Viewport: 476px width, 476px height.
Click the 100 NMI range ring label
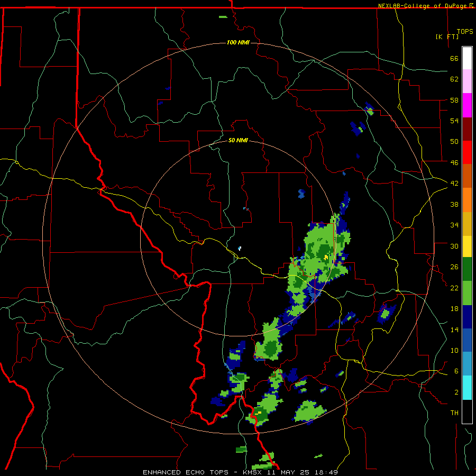pos(238,42)
